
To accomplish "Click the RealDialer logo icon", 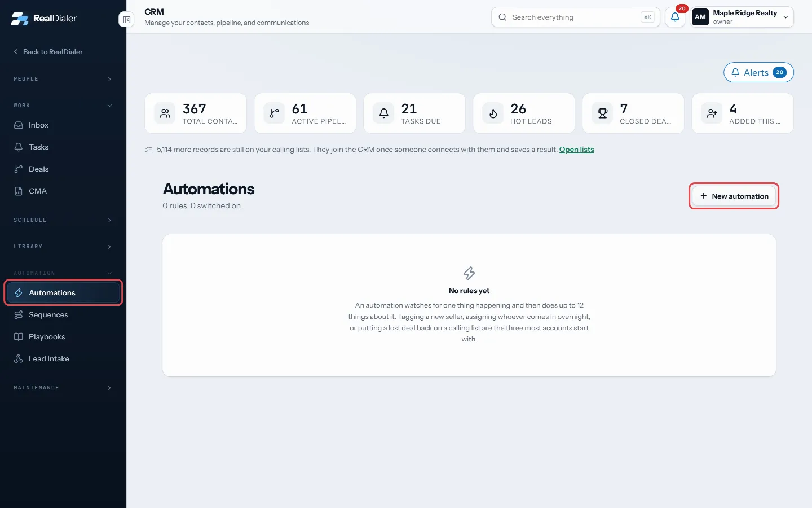I will pos(20,19).
